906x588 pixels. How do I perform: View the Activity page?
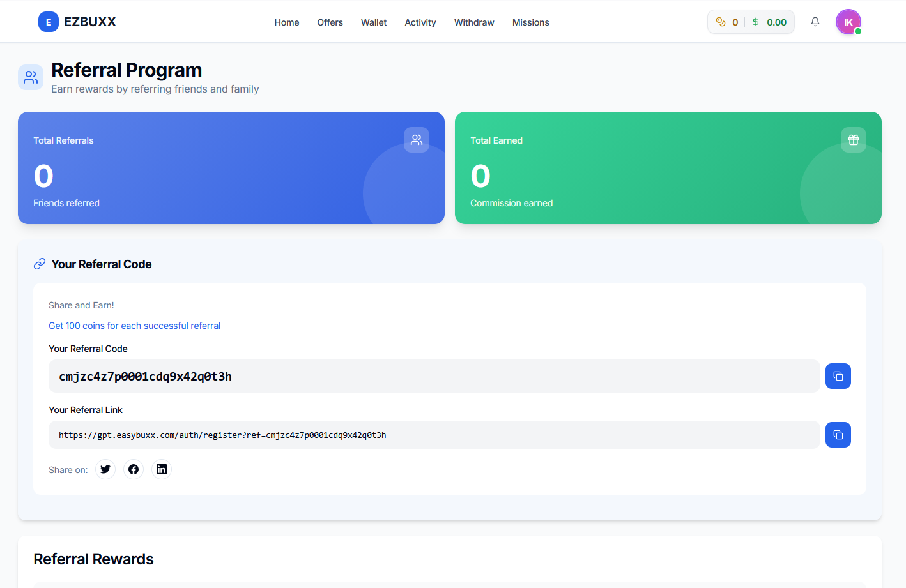click(420, 22)
